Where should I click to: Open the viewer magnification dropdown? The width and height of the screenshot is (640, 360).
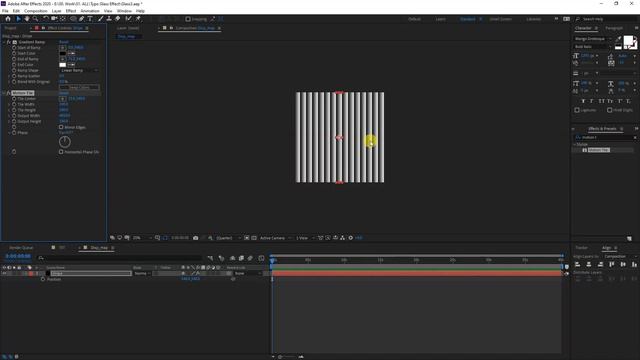142,238
